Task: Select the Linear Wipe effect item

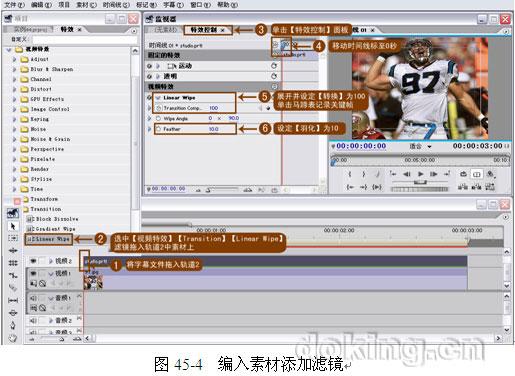Action: (x=49, y=239)
